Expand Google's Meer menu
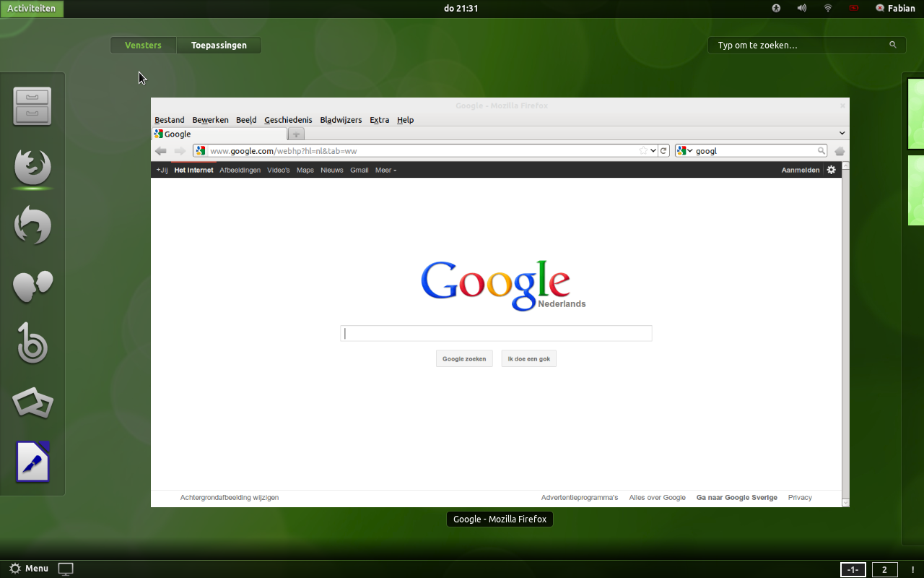This screenshot has width=924, height=578. click(x=385, y=170)
